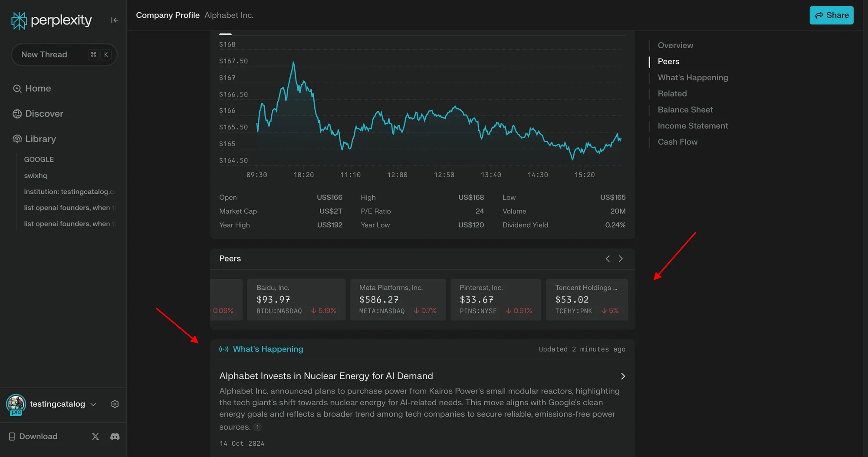Viewport: 868px width, 457px height.
Task: Open the Library section
Action: 40,139
